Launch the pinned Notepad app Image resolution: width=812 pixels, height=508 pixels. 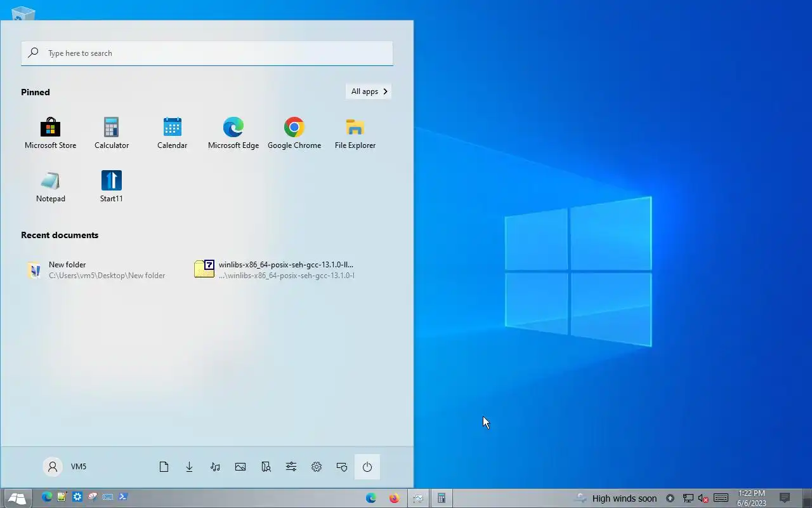tap(50, 187)
